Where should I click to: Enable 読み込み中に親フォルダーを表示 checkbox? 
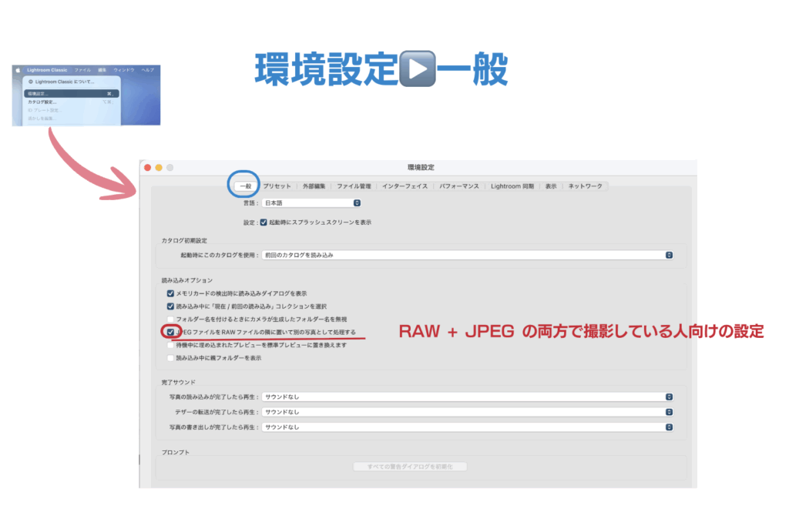coord(170,358)
